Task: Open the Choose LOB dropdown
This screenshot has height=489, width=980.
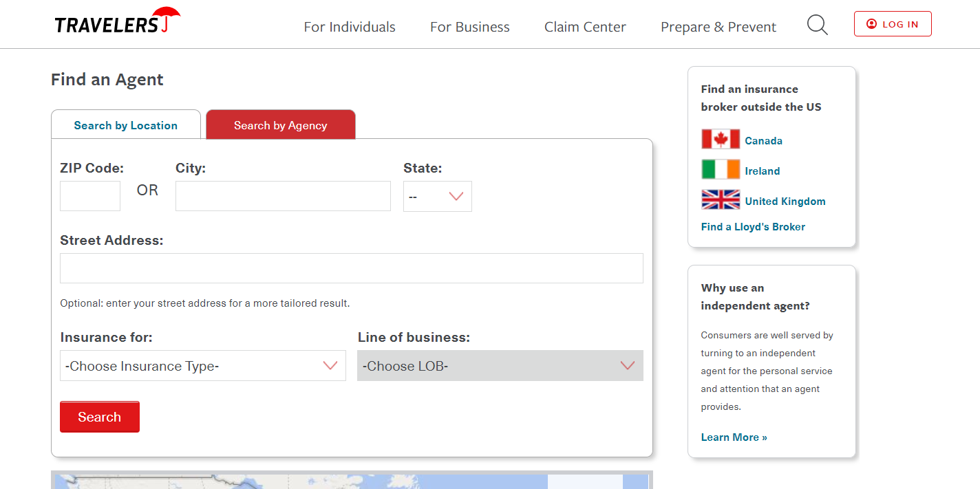Action: pos(500,366)
